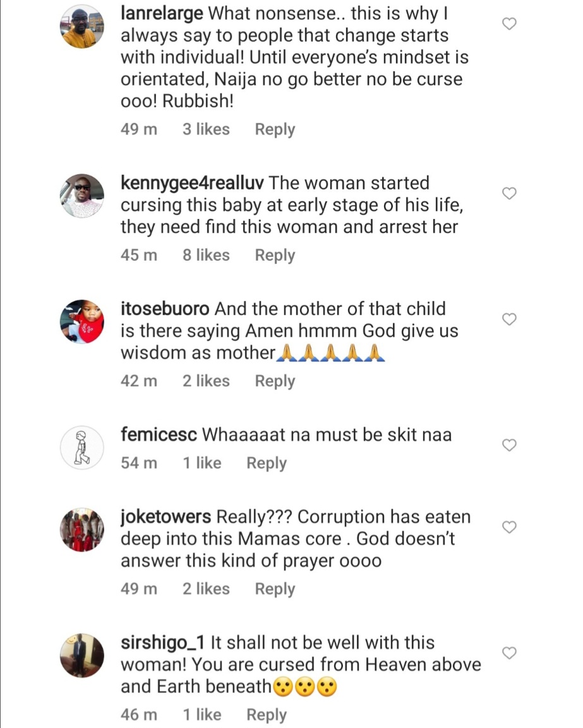583x728 pixels.
Task: Show the 3 likes on lanrelarge's comment
Action: point(206,129)
